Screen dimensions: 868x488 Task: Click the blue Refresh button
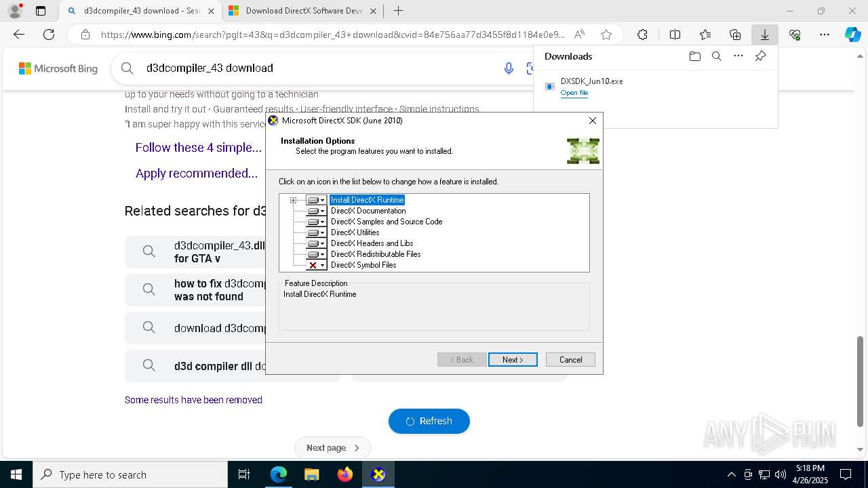coord(429,421)
